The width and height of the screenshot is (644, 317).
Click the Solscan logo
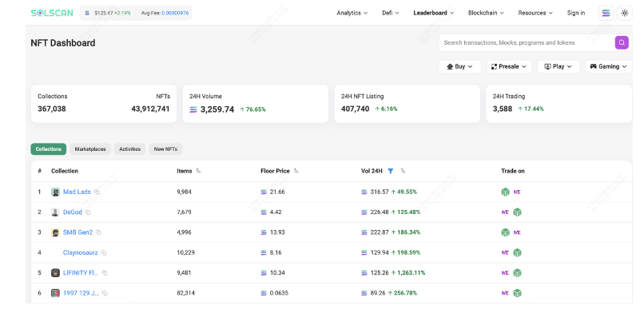pos(52,13)
